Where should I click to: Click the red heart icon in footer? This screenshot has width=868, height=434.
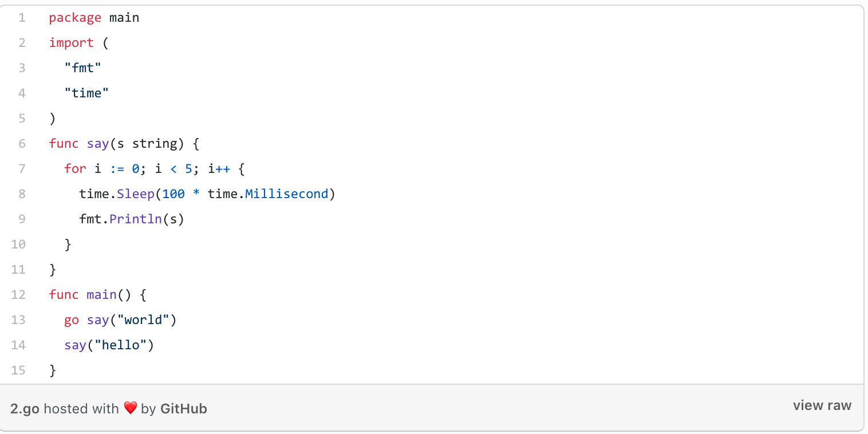(x=130, y=408)
